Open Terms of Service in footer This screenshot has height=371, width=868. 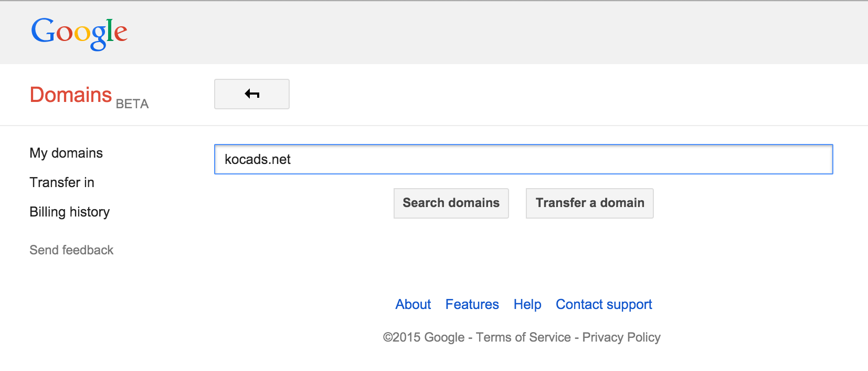click(524, 337)
